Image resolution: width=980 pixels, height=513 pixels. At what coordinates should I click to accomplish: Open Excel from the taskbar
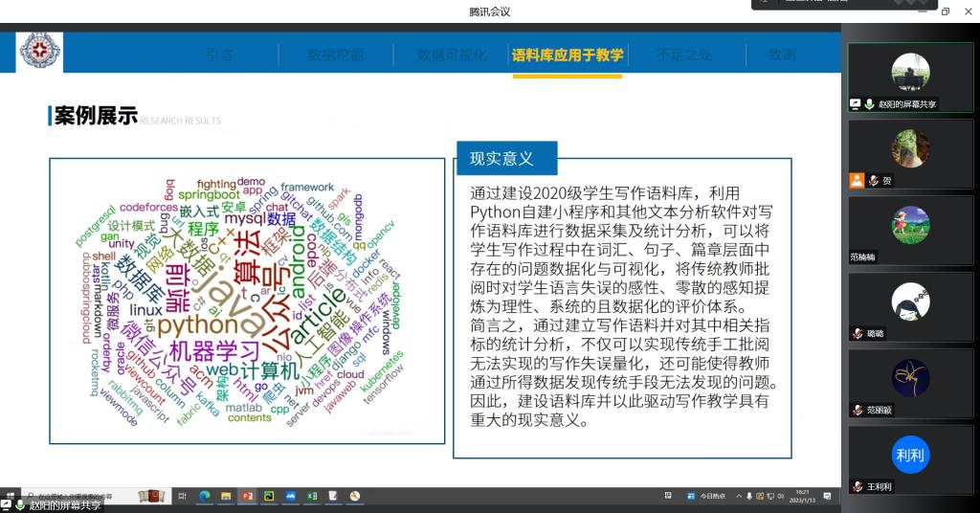coord(311,496)
